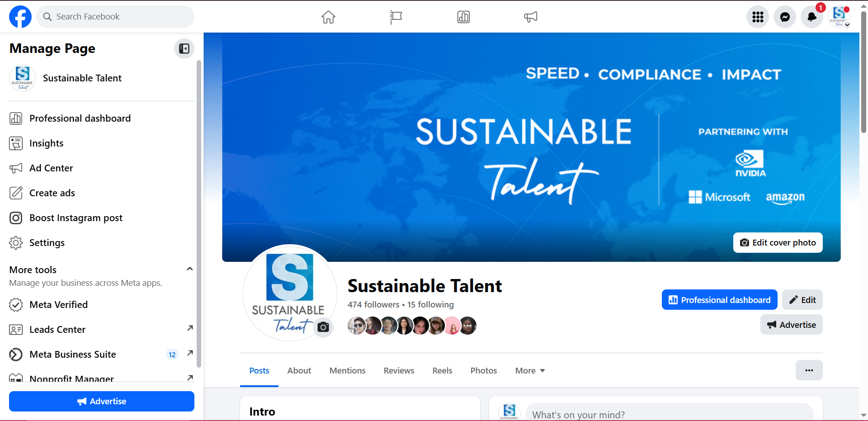Click the blue Professional dashboard button
This screenshot has width=868, height=421.
[720, 300]
